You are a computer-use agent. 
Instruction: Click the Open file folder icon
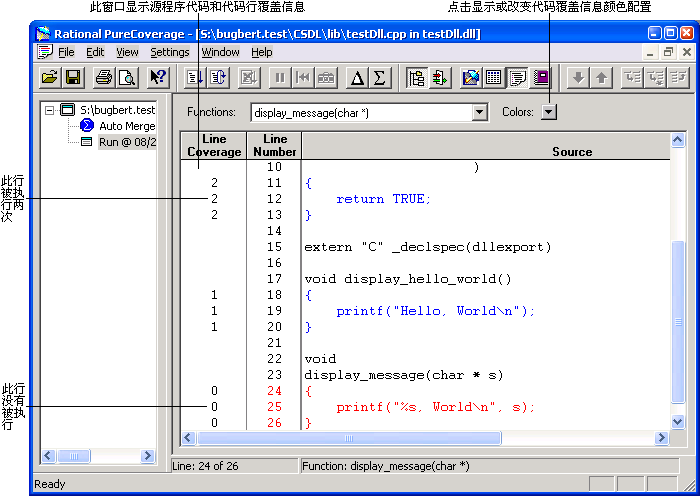50,78
